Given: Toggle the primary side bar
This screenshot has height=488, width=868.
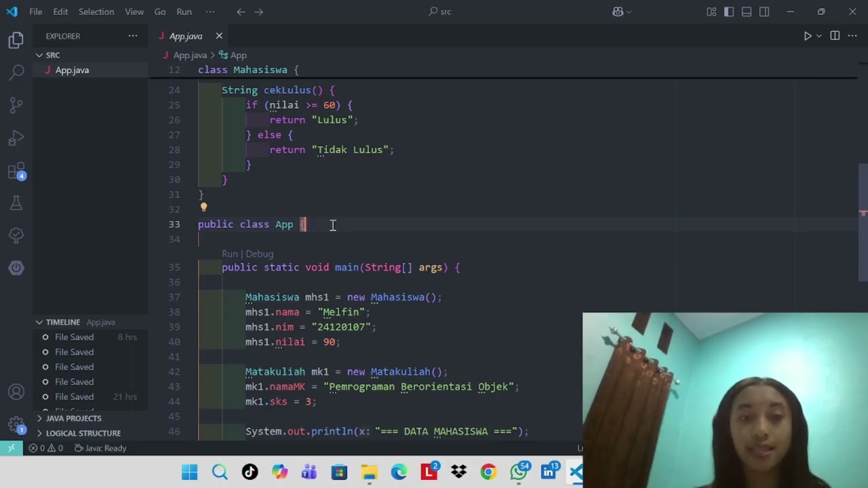Looking at the screenshot, I should pos(729,12).
